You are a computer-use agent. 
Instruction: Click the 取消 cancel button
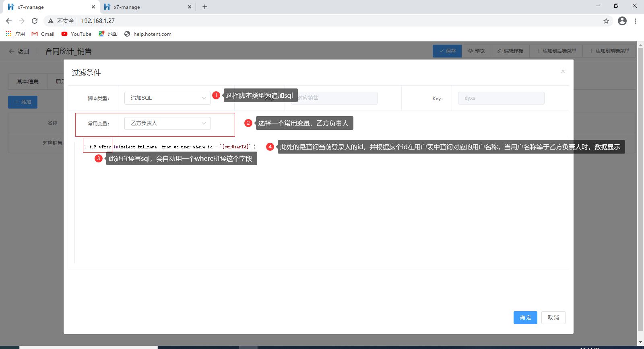click(553, 318)
